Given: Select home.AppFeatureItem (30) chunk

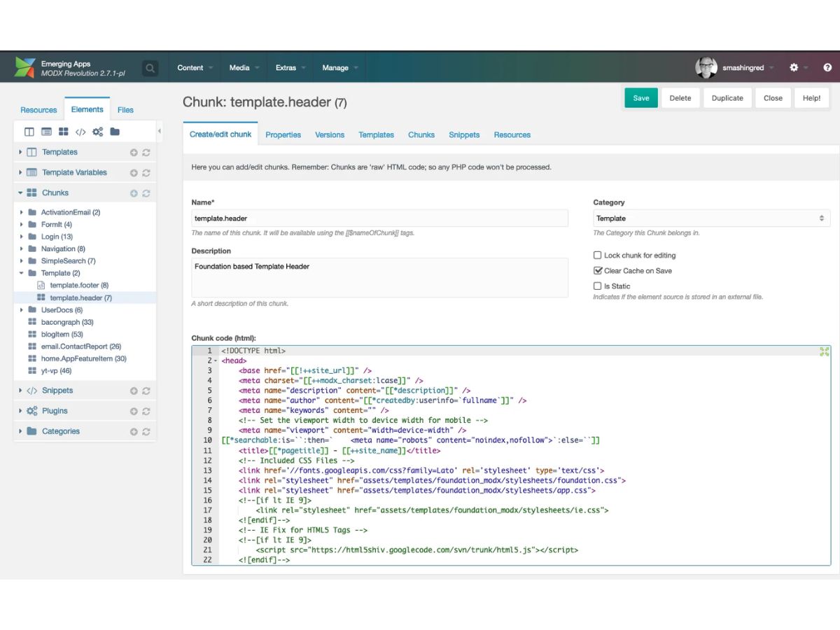Looking at the screenshot, I should point(84,358).
